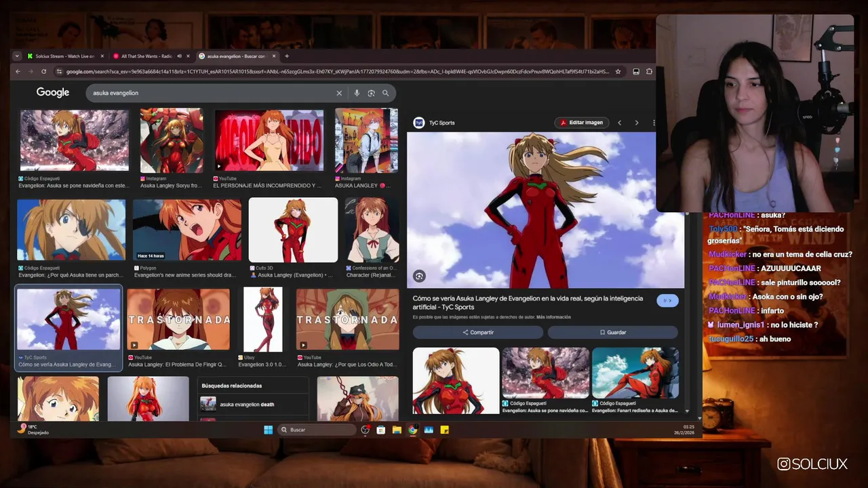Image resolution: width=868 pixels, height=488 pixels.
Task: Open File Explorer from the taskbar
Action: pyautogui.click(x=397, y=430)
